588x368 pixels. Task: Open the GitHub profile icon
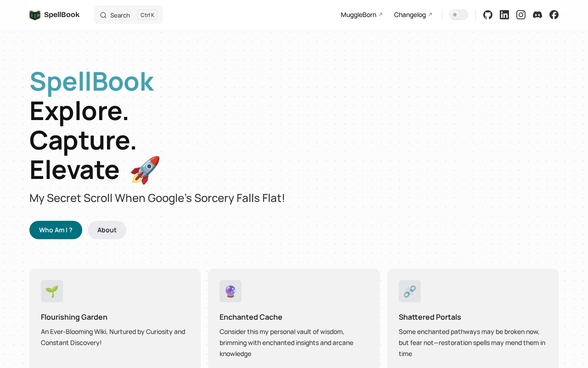[x=488, y=15]
